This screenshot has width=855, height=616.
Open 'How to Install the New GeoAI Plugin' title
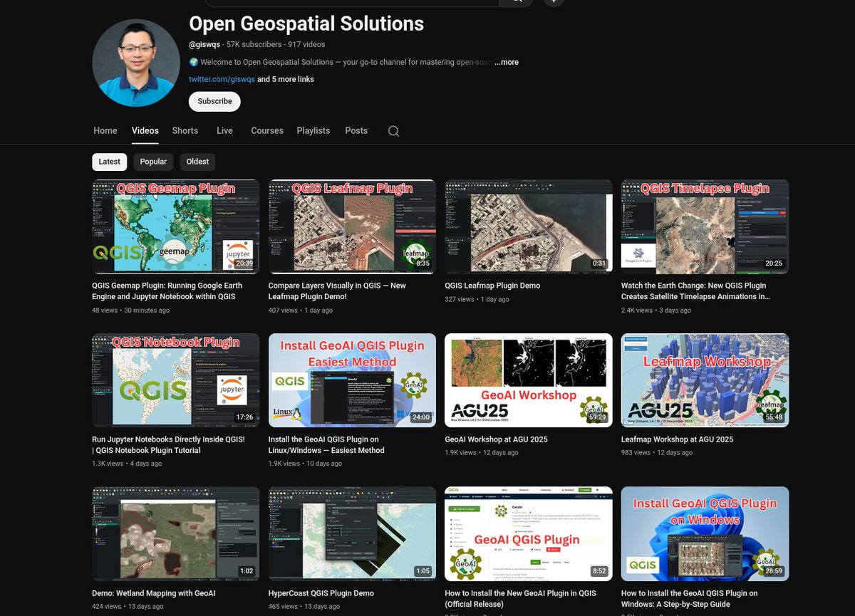coord(521,598)
